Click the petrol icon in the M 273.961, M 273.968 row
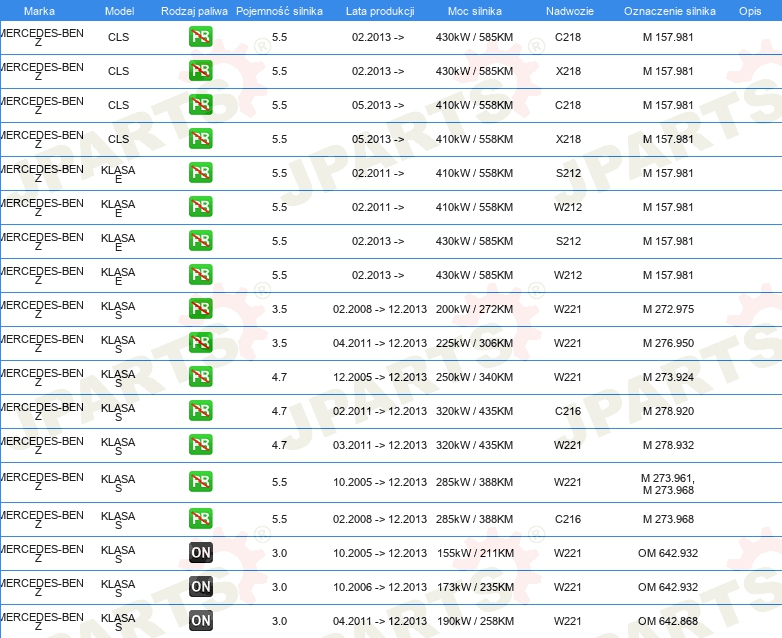The width and height of the screenshot is (782, 638). [x=200, y=481]
